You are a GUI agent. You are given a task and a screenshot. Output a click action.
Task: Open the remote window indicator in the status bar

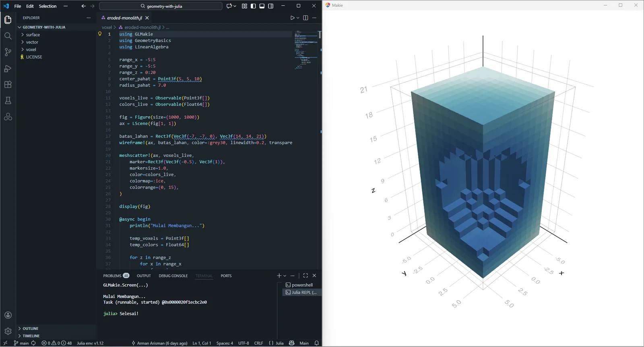(5, 343)
